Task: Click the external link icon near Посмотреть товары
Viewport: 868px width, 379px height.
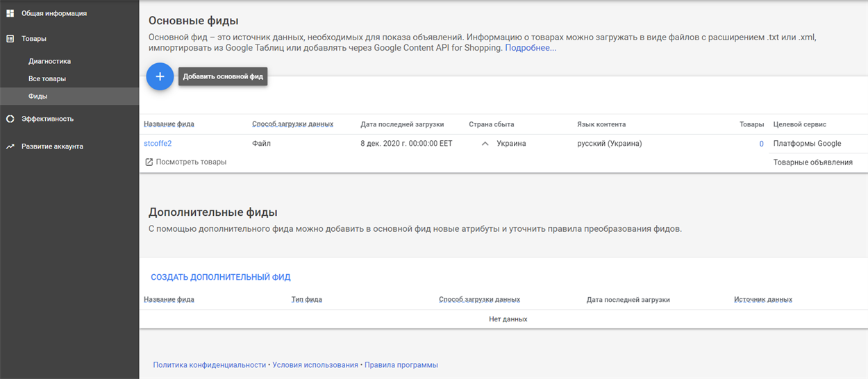Action: coord(149,162)
